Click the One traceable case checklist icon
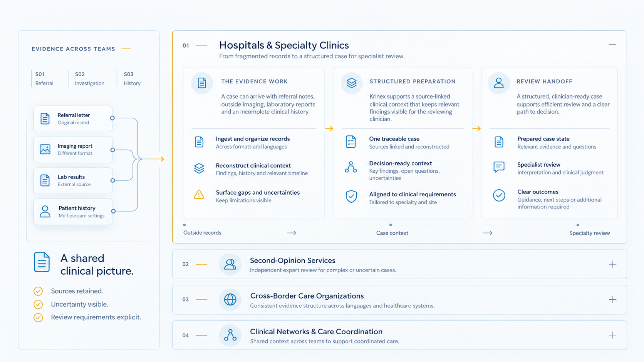 [351, 142]
